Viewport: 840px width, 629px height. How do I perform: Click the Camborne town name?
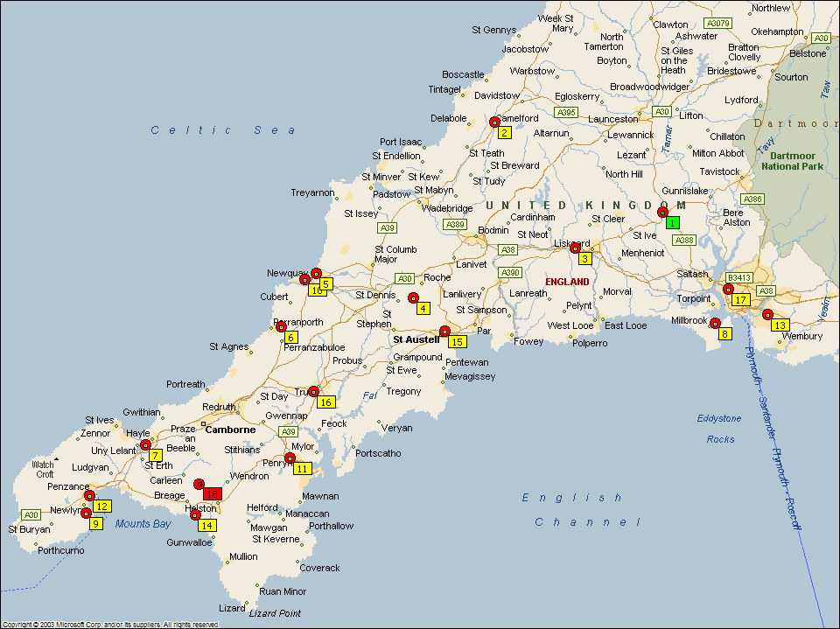[230, 430]
